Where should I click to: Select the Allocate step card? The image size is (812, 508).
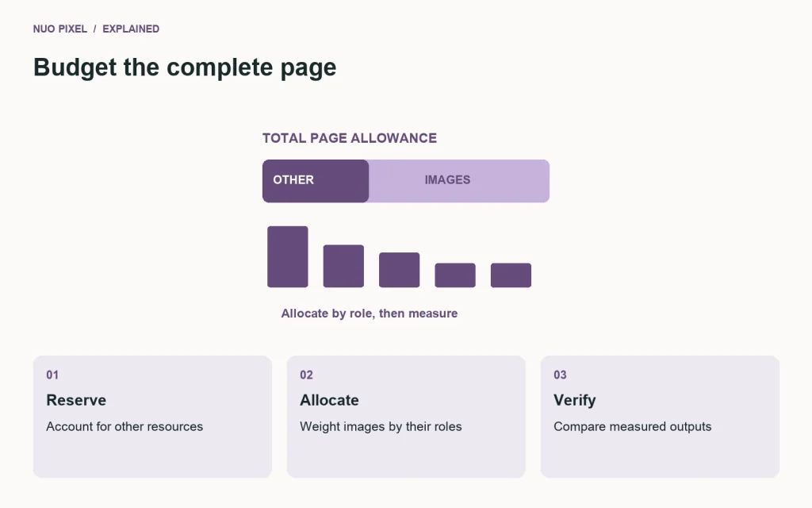point(406,416)
